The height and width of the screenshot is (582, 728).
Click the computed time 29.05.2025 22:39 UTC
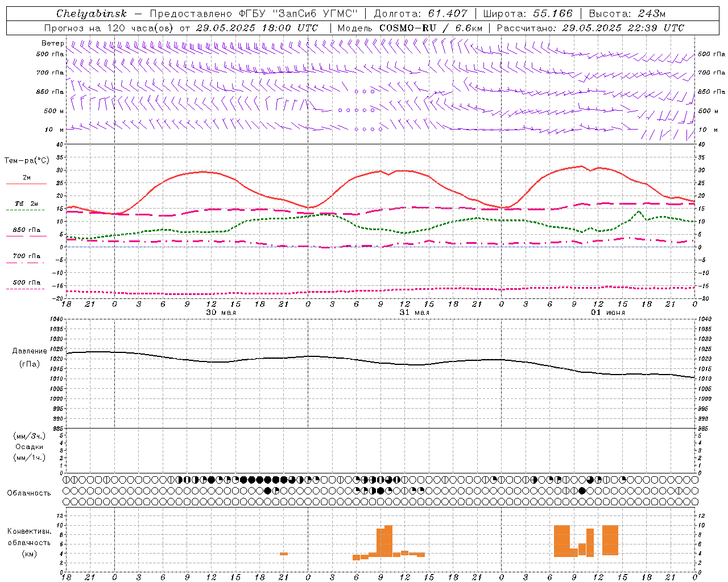623,28
